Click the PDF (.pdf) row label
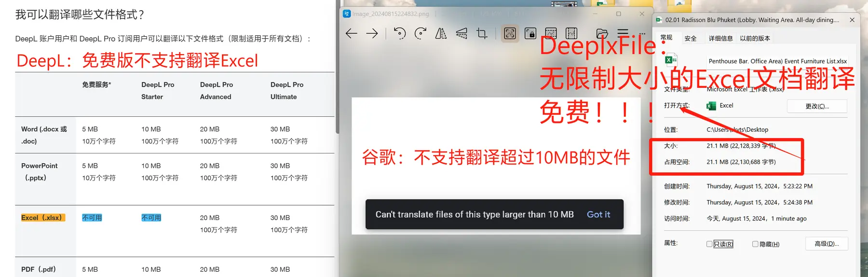Screen dimensions: 868x277 [x=39, y=269]
